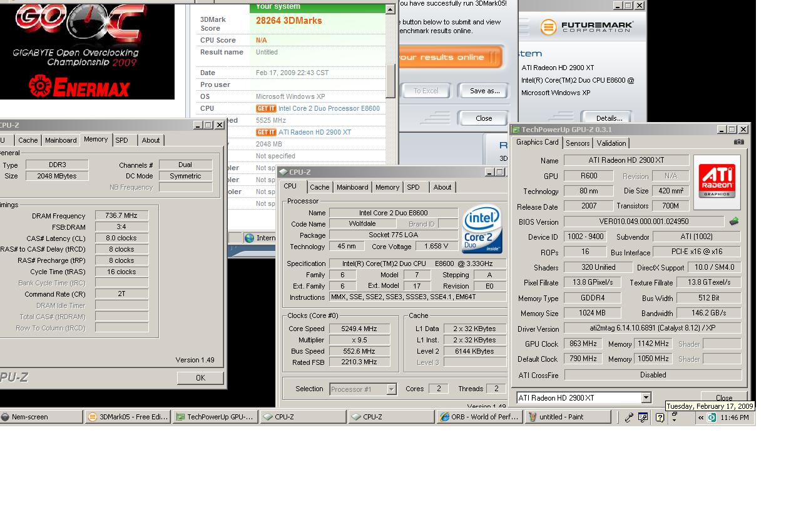Click GET IT badge beside Radeon HD 2900 XT
Viewport: 801px width, 532px height.
click(x=266, y=132)
